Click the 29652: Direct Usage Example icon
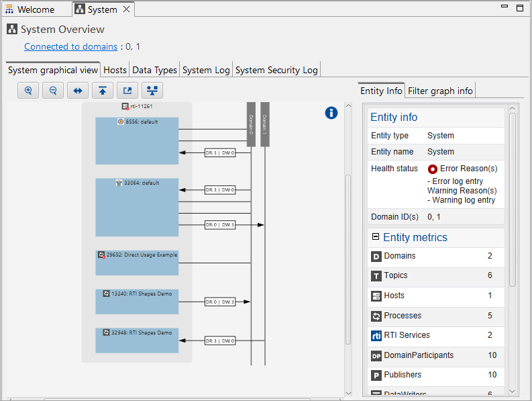Image resolution: width=532 pixels, height=401 pixels. (101, 255)
